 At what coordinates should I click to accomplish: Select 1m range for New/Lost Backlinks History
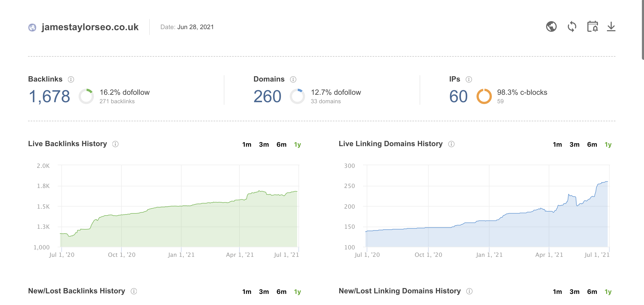pos(247,291)
